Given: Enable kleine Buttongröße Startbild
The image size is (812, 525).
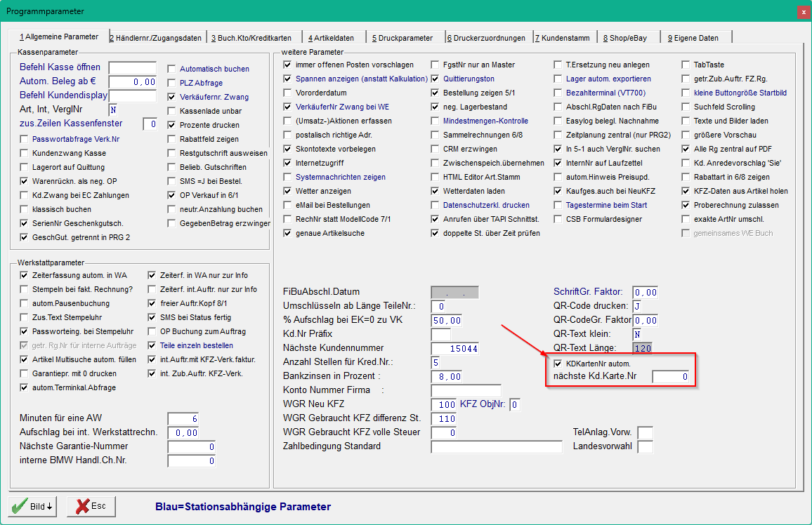Looking at the screenshot, I should click(x=686, y=93).
